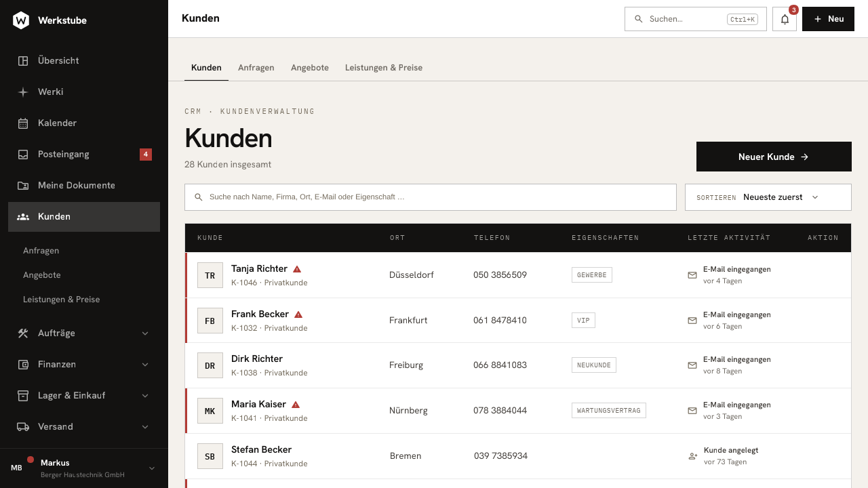
Task: Open the Übersicht dashboard icon
Action: coord(23,61)
